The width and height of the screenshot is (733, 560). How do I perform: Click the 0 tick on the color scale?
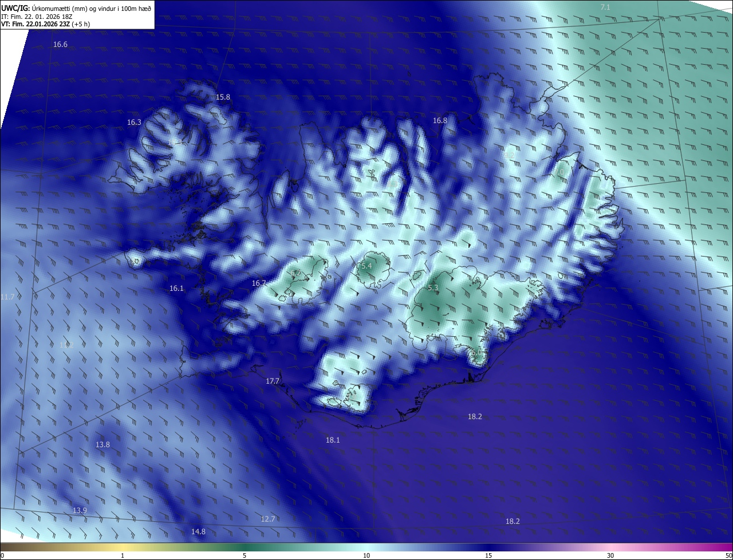click(x=2, y=555)
